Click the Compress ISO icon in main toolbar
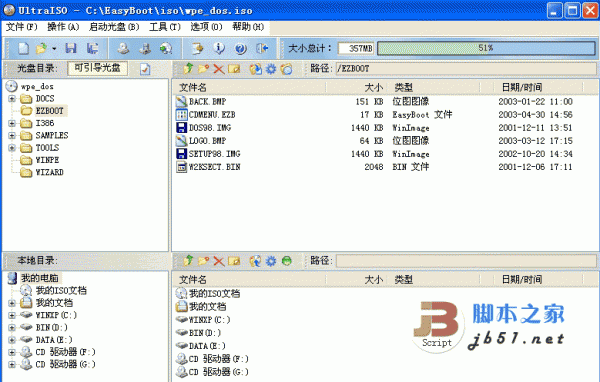The width and height of the screenshot is (600, 382). coord(145,48)
